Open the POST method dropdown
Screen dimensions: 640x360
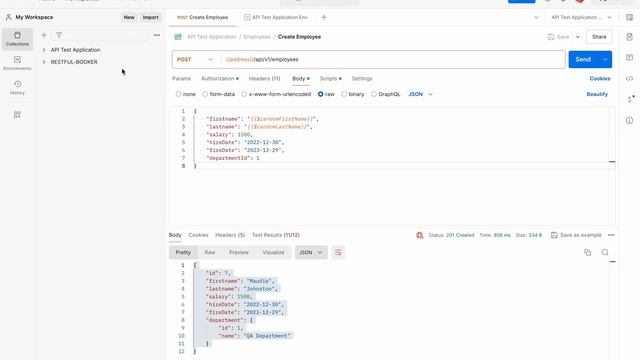coord(195,60)
